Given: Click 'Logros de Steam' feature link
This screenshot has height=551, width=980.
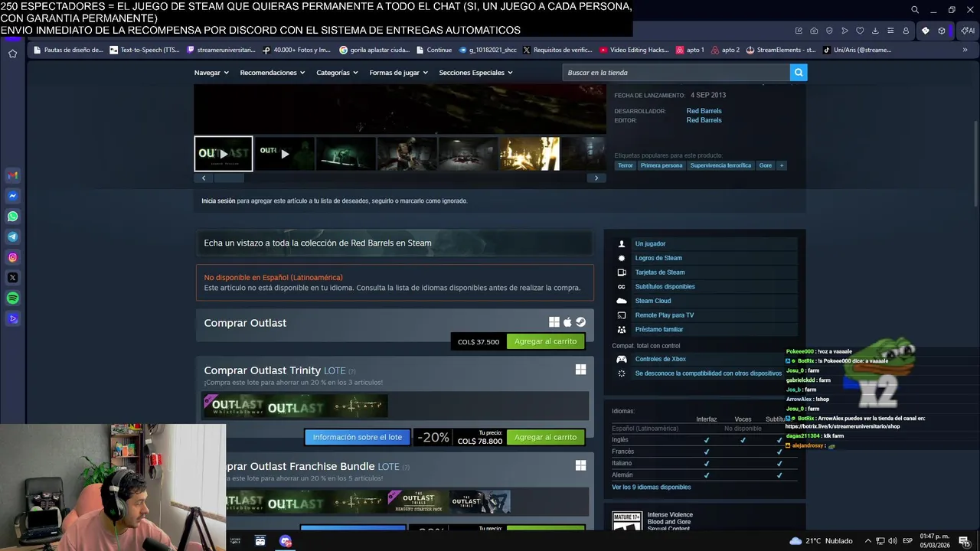Looking at the screenshot, I should pos(658,258).
